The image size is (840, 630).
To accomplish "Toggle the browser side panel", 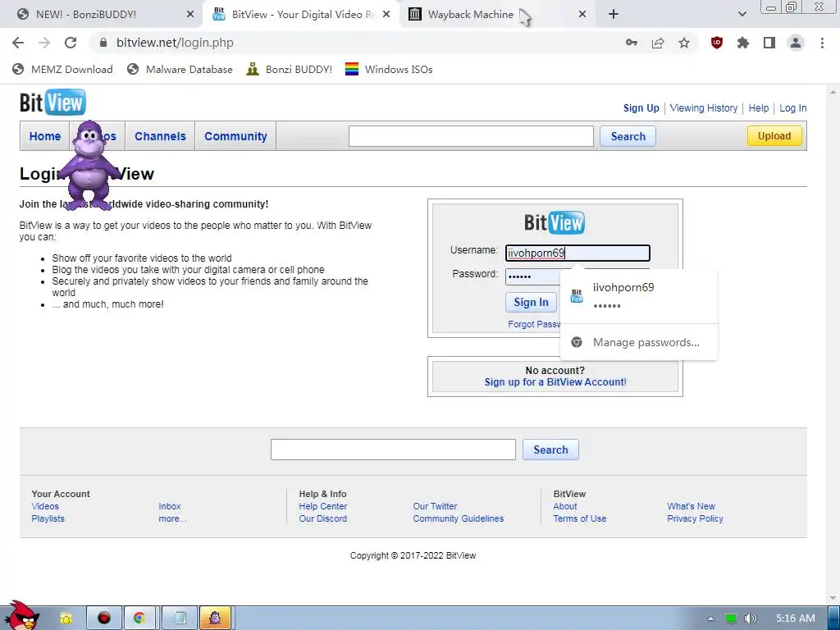I will click(769, 43).
